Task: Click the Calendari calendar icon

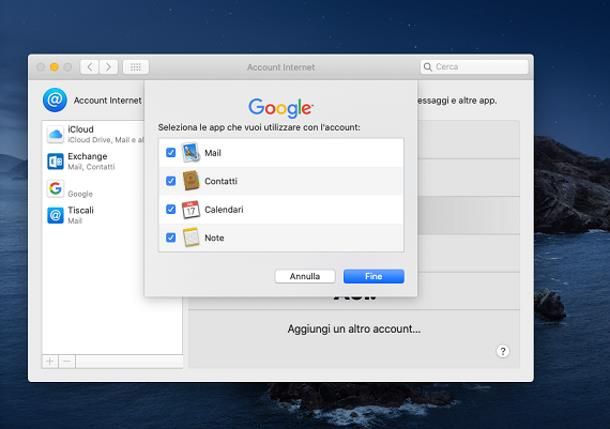Action: tap(191, 209)
